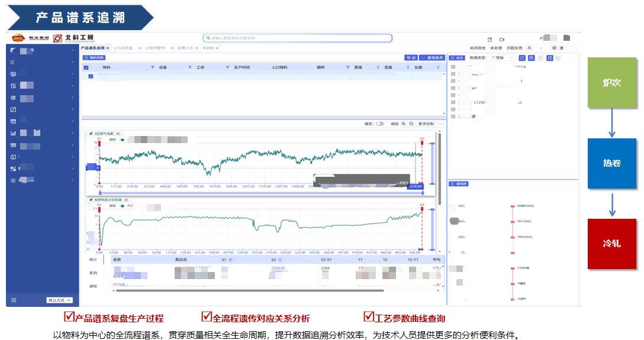Click the zoom-in magnifier icon above charts

[x=404, y=124]
